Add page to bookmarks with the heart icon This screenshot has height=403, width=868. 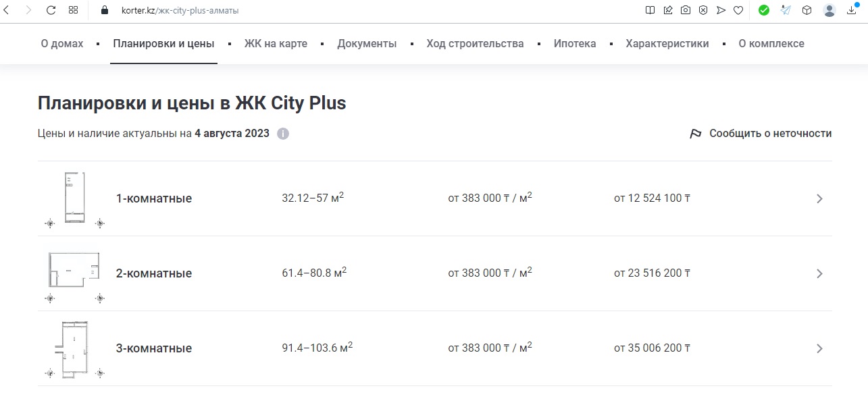point(738,10)
